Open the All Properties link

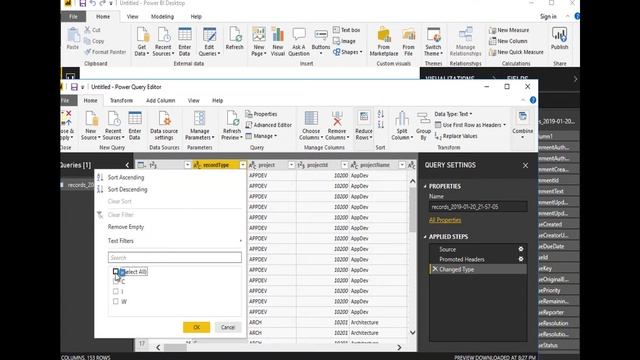coord(445,220)
